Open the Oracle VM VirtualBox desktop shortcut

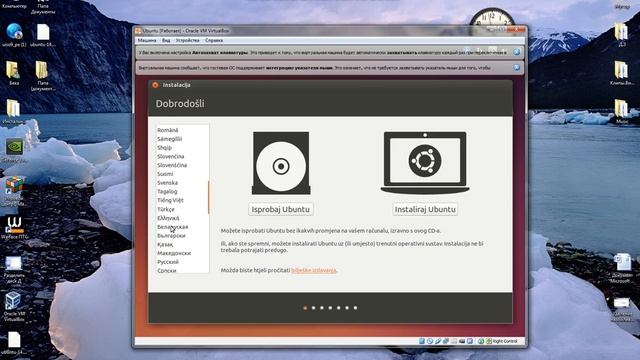click(x=13, y=305)
